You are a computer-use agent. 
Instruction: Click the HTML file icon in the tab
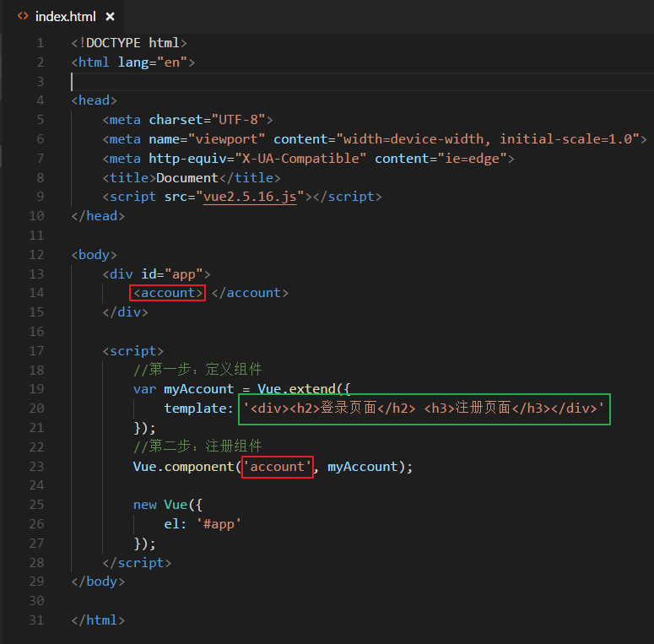(x=23, y=17)
